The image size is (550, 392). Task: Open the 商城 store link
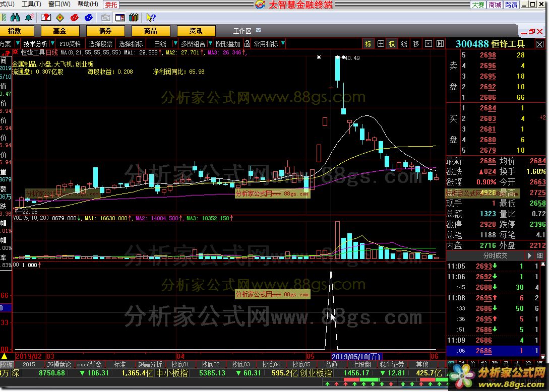click(495, 5)
